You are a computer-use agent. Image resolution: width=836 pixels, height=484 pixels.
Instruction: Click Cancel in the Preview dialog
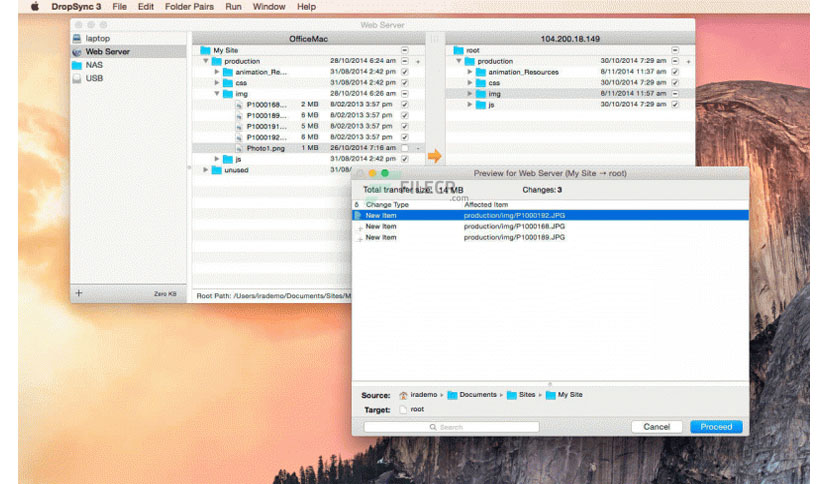tap(656, 427)
